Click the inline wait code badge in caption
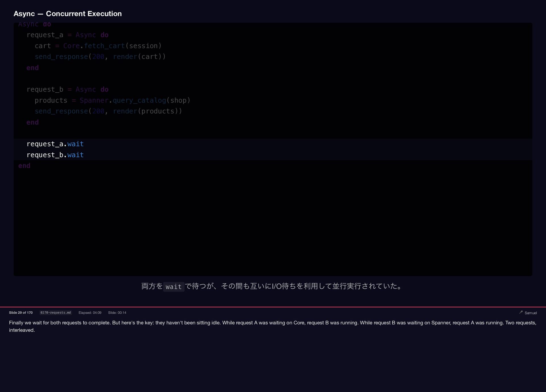 (x=173, y=287)
